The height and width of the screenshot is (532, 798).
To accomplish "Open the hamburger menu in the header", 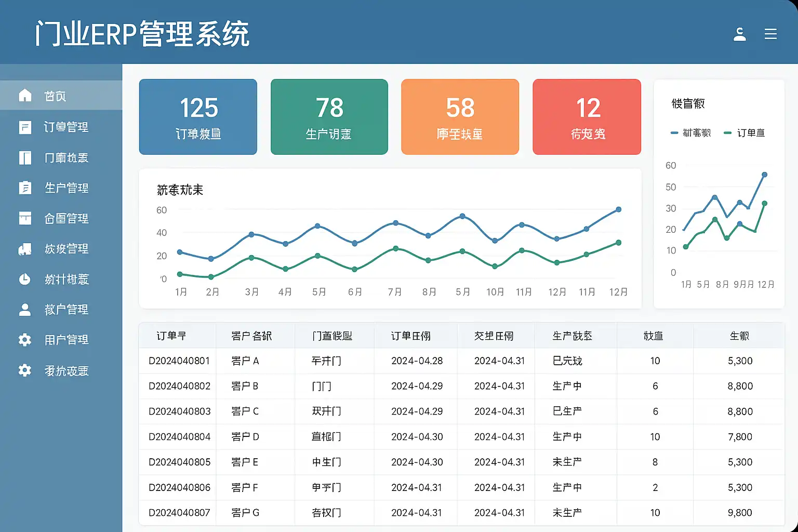I will pyautogui.click(x=770, y=34).
